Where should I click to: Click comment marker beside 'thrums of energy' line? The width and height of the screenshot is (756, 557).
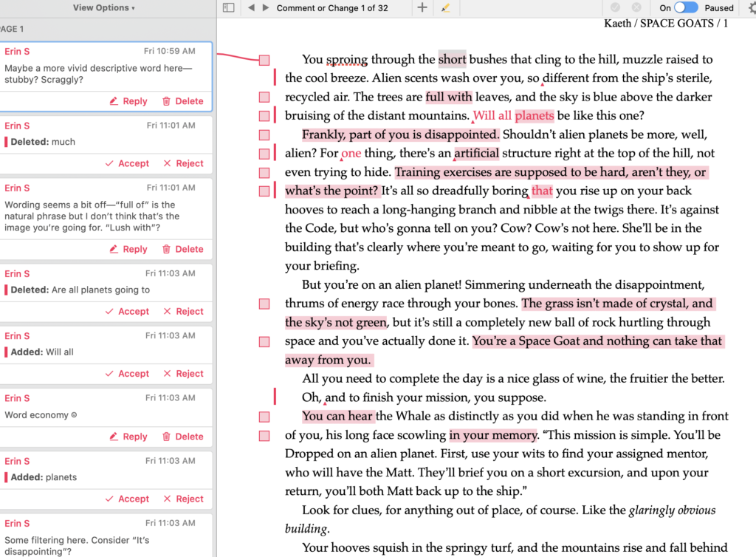pos(264,304)
